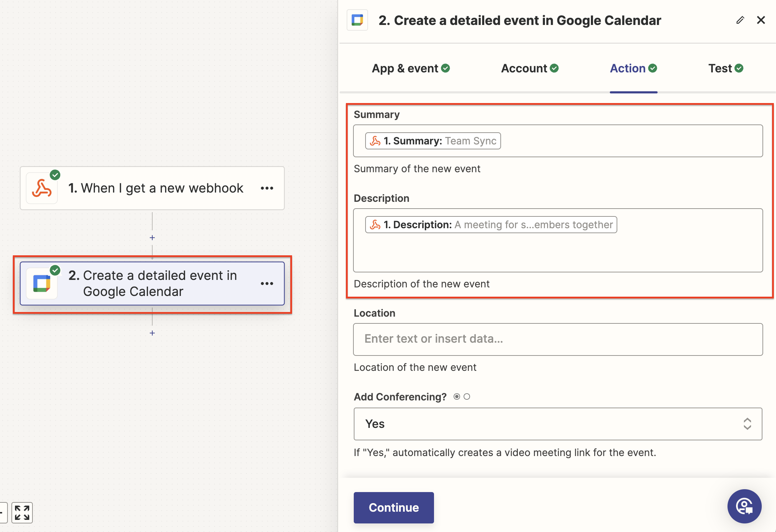Click the Location input field
Viewport: 776px width, 532px height.
point(558,339)
